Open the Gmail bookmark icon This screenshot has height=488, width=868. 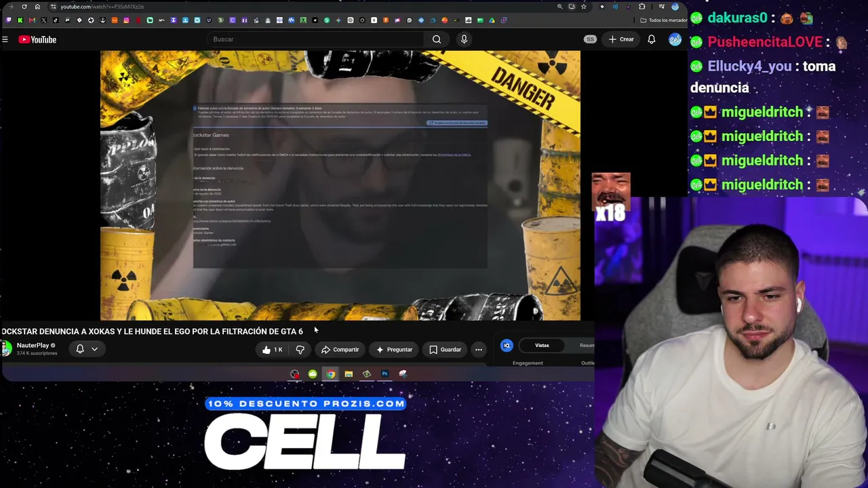pos(32,20)
